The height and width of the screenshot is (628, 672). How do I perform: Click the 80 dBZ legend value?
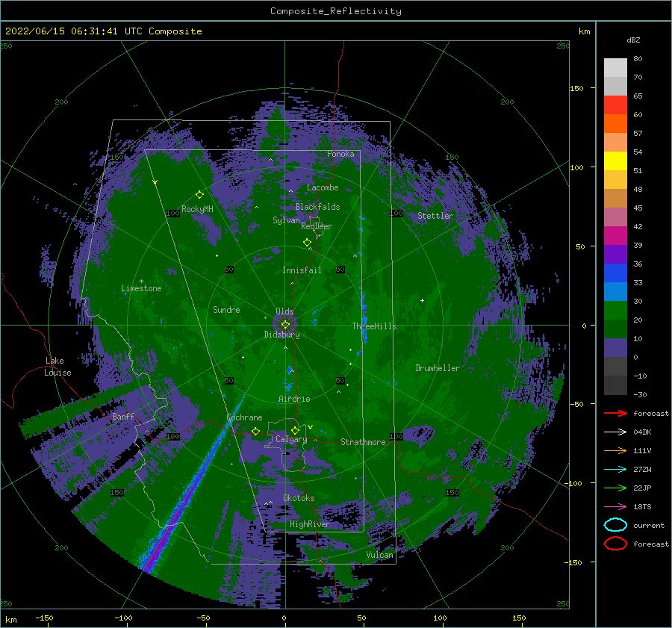[x=638, y=59]
